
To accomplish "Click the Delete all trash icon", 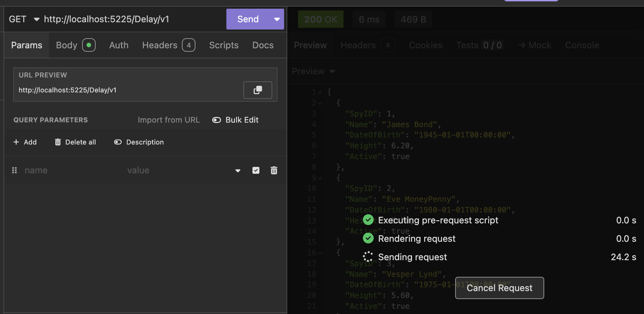I will click(x=58, y=142).
